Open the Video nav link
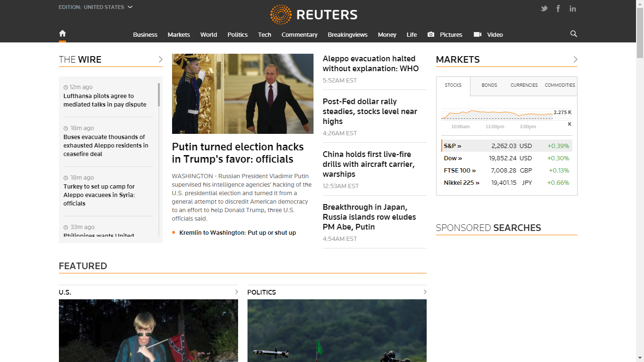This screenshot has width=644, height=362. 495,34
